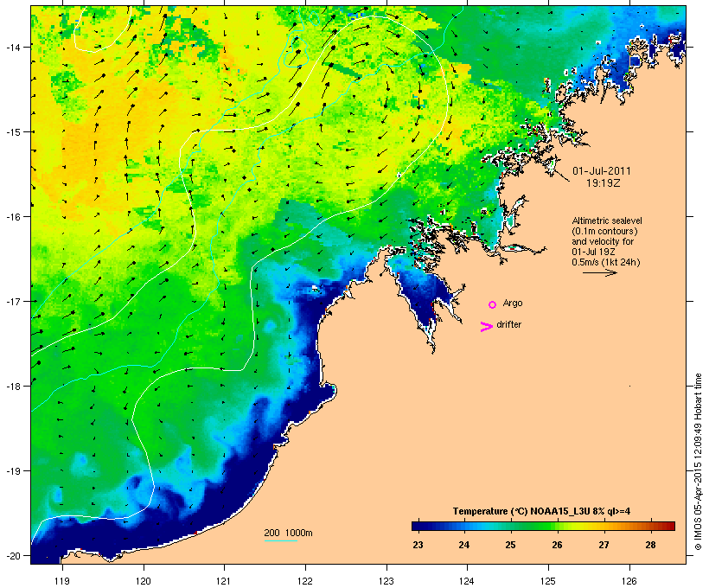The image size is (709, 588).
Task: Click the 120 longitude axis label
Action: [x=144, y=581]
